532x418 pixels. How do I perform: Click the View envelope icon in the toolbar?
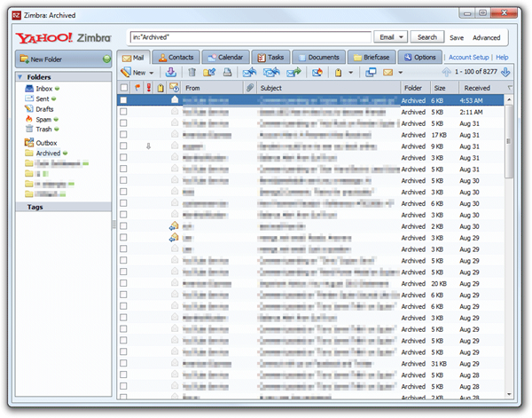387,72
